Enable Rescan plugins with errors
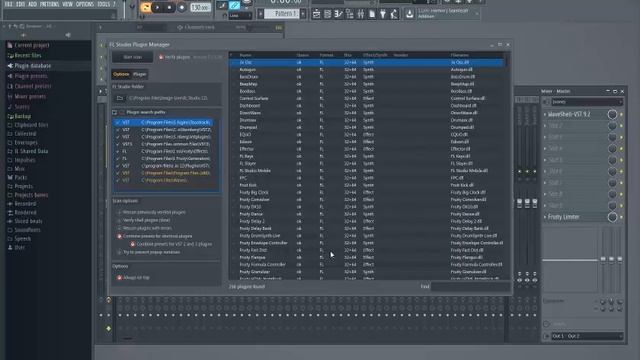640x360 pixels. pyautogui.click(x=119, y=228)
